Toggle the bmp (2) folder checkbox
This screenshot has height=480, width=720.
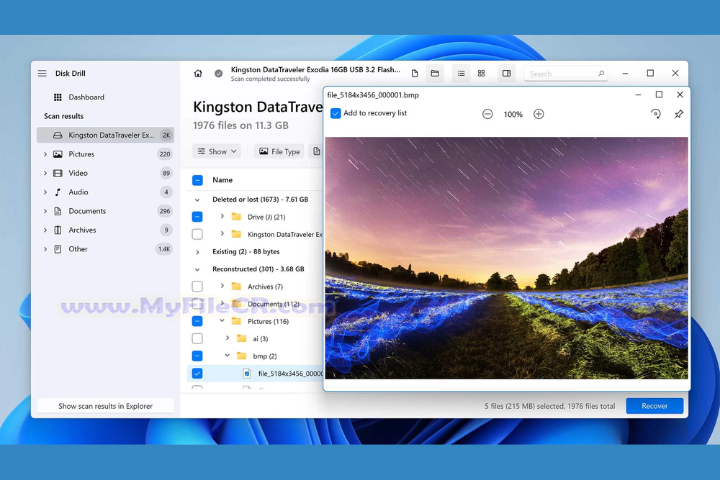pos(197,356)
